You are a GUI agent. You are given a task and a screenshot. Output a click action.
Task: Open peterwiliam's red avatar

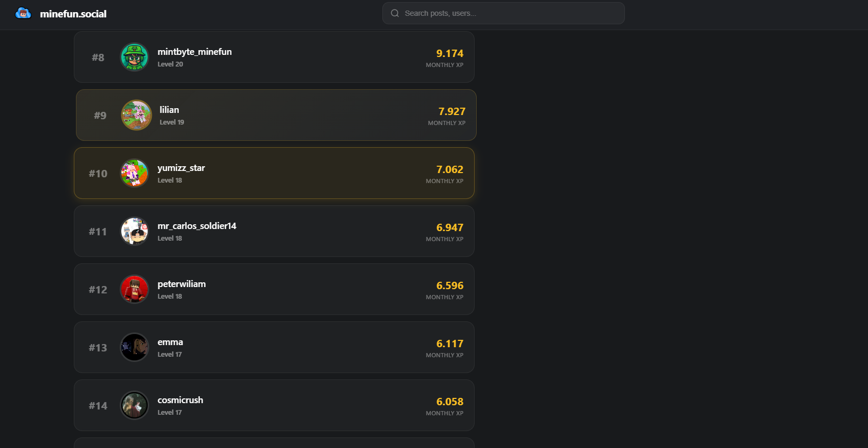pyautogui.click(x=134, y=289)
